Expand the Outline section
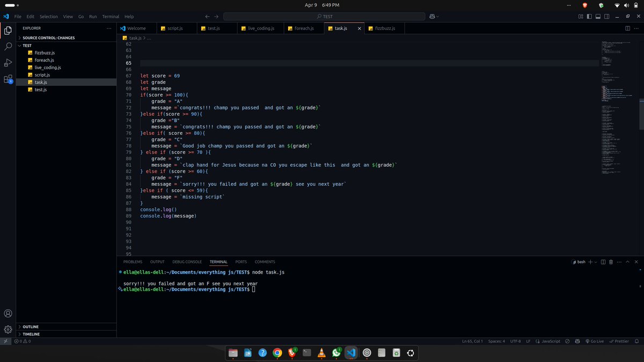644x362 pixels. coord(67,327)
